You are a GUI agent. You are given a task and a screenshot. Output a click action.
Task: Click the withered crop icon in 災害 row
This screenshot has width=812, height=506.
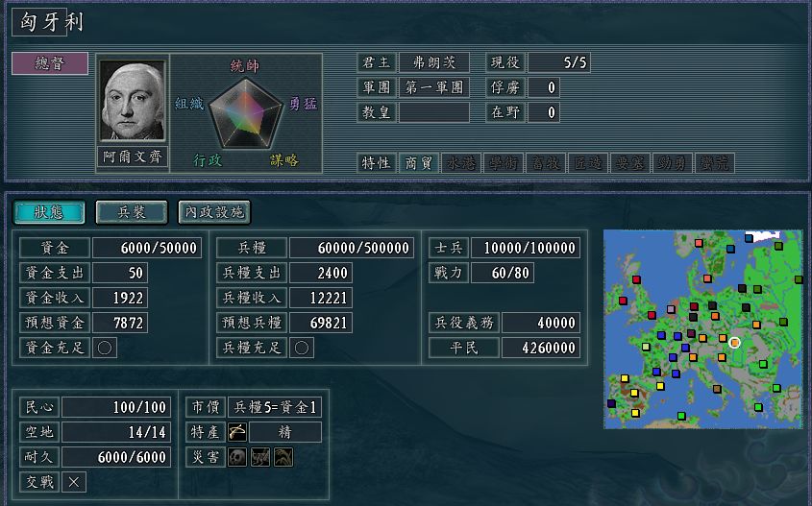tap(283, 457)
